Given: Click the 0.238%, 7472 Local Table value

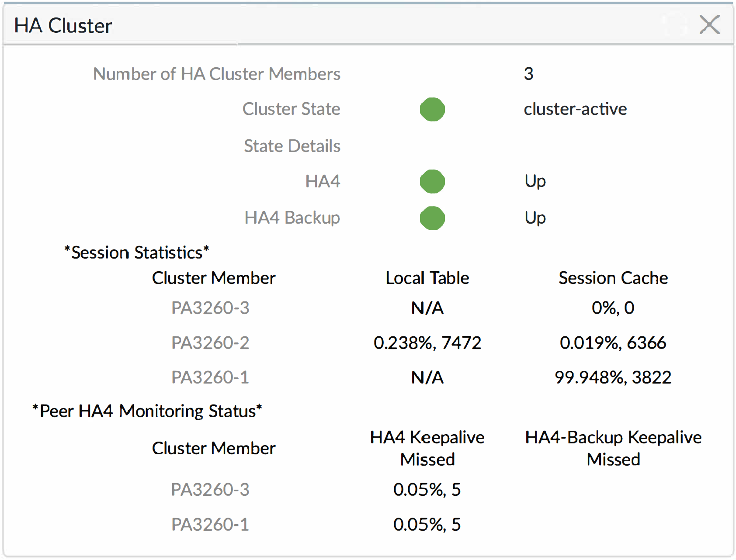Looking at the screenshot, I should 427,343.
